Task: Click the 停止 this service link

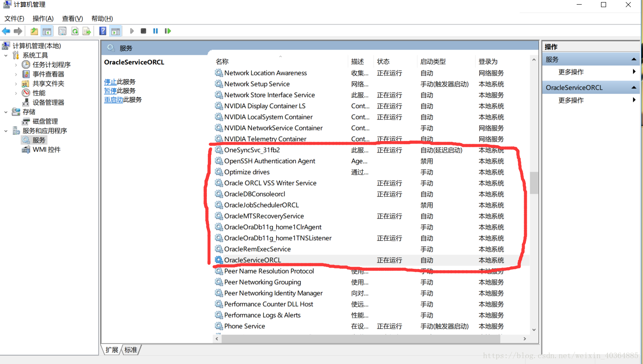Action: point(110,82)
